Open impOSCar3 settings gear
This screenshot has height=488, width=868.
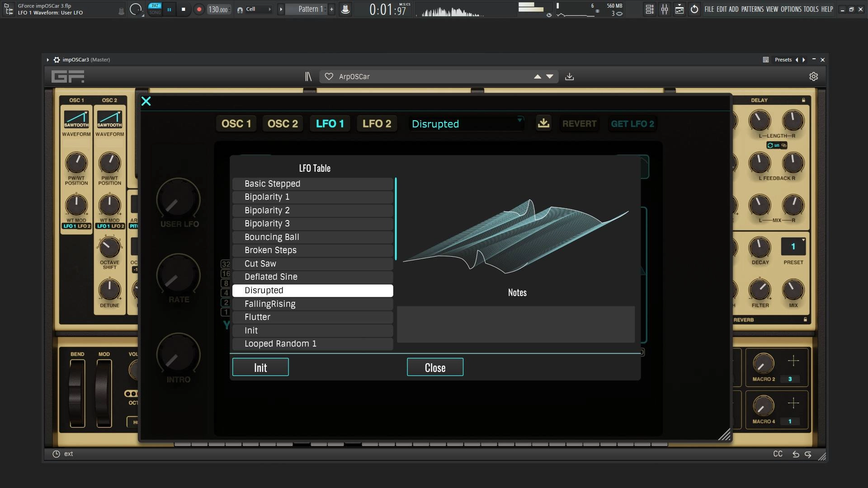814,77
